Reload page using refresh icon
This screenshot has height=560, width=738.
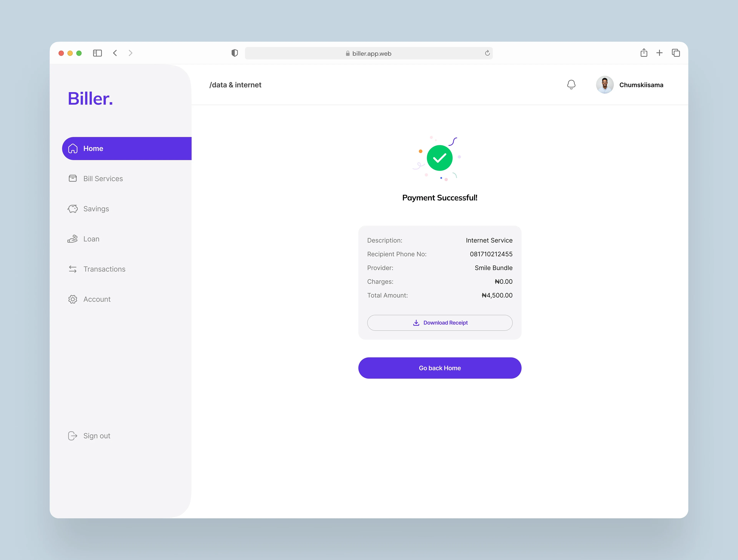tap(487, 53)
